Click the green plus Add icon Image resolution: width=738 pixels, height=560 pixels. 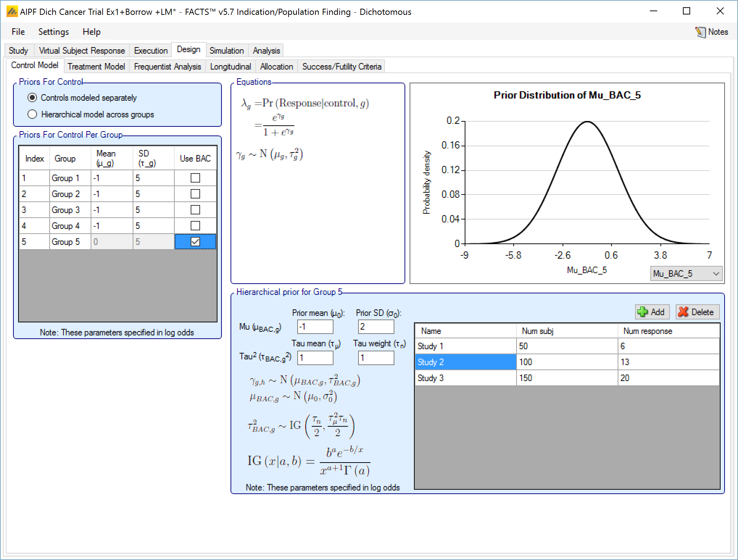coord(643,312)
